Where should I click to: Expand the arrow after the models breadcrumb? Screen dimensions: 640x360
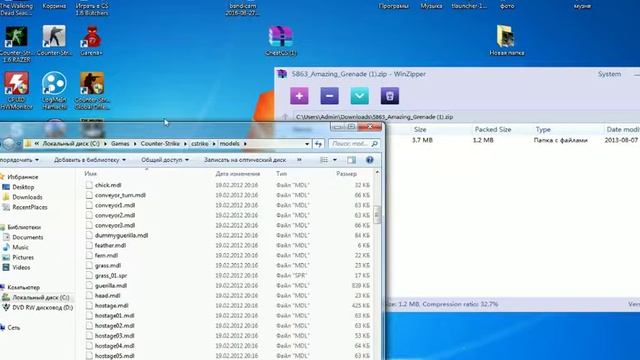(245, 144)
